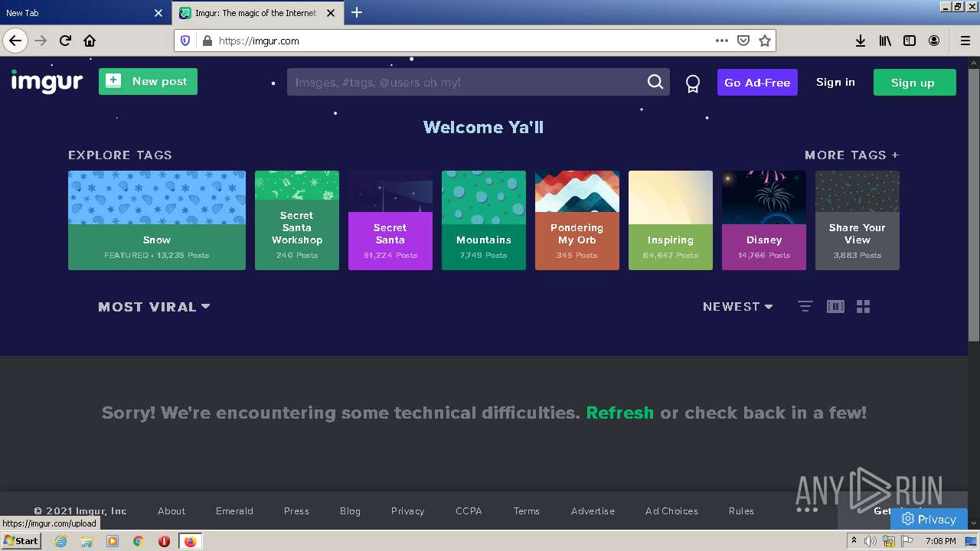This screenshot has width=980, height=551.
Task: Click the green Refresh link
Action: point(619,413)
